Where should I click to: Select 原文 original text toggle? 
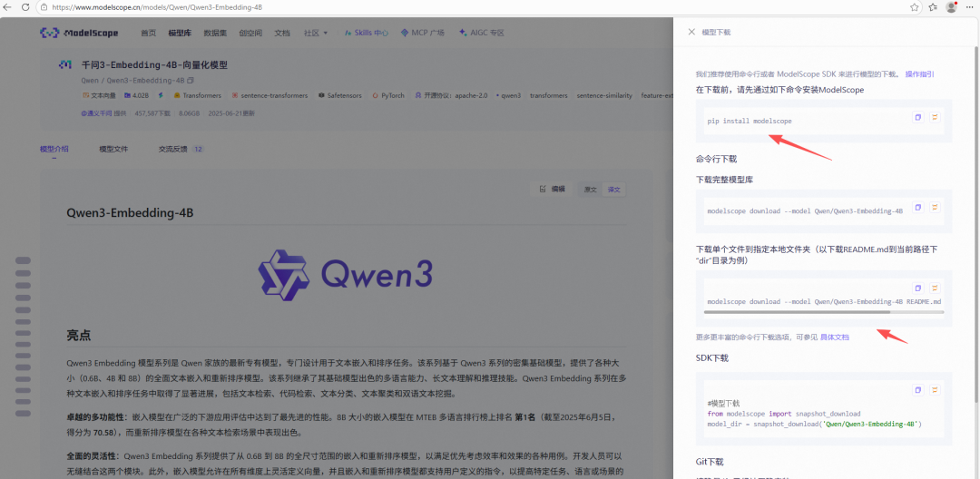(590, 190)
